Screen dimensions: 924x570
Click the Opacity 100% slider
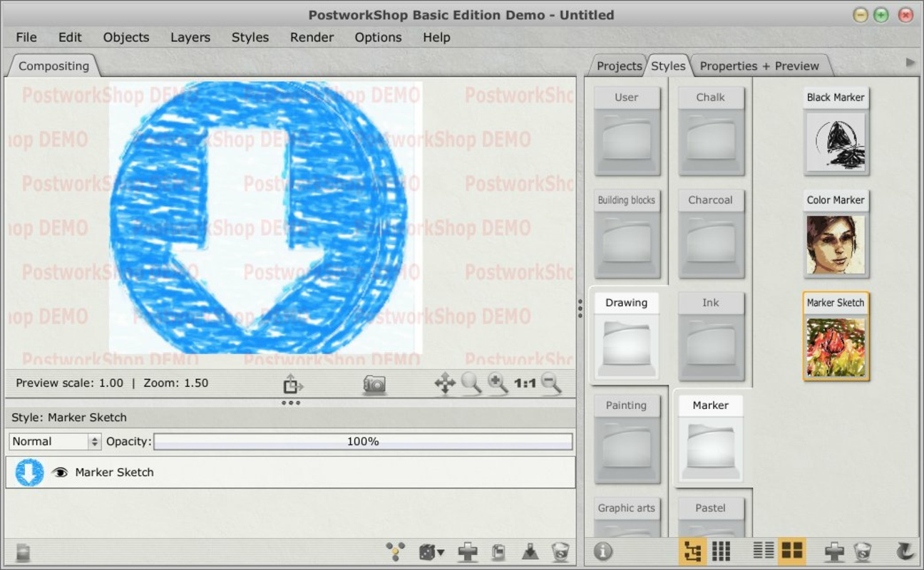click(363, 442)
